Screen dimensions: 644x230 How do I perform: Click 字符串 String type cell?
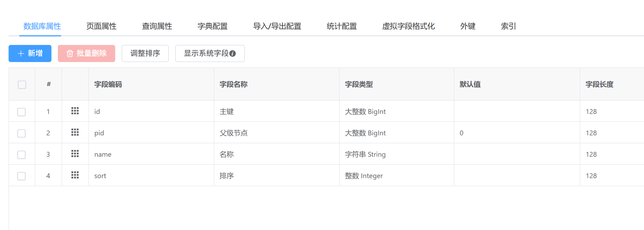click(x=365, y=154)
